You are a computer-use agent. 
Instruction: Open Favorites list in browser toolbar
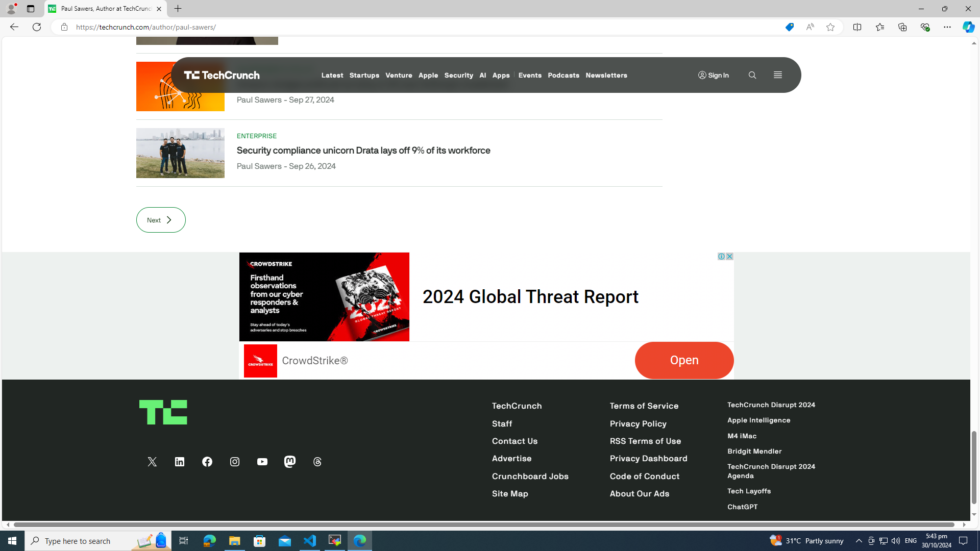click(x=879, y=27)
